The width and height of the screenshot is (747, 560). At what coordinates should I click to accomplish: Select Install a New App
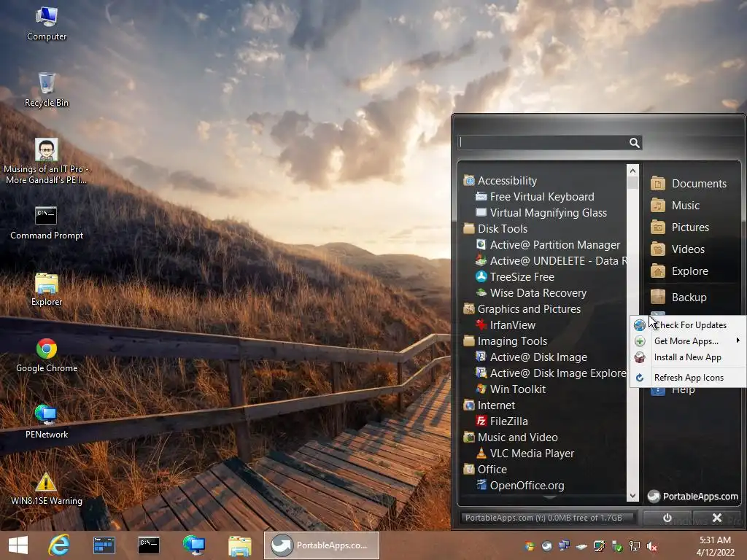688,357
